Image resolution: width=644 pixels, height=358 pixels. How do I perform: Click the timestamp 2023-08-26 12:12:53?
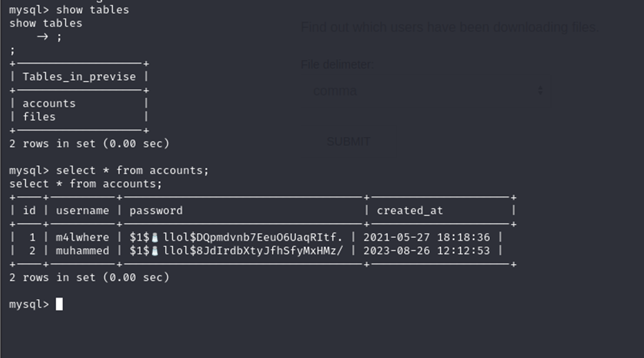(x=426, y=251)
